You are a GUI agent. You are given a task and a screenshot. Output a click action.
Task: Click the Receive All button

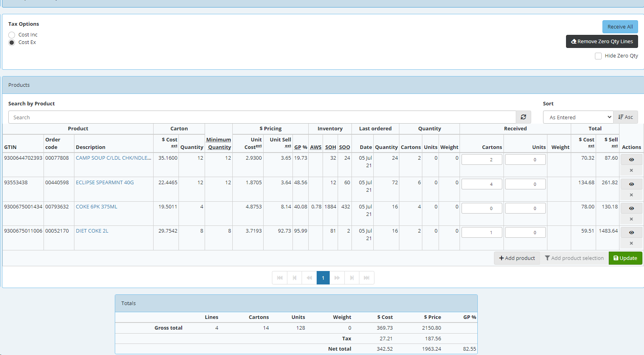click(620, 27)
